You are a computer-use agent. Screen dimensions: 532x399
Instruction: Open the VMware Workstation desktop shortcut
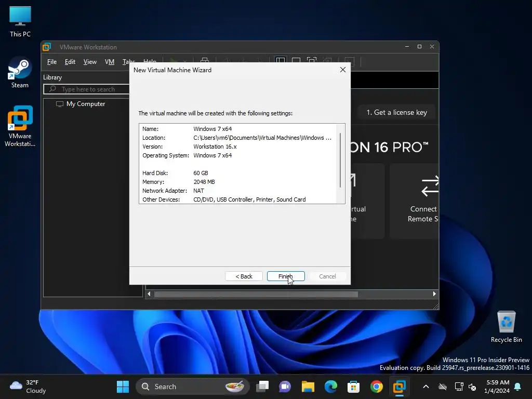tap(20, 126)
